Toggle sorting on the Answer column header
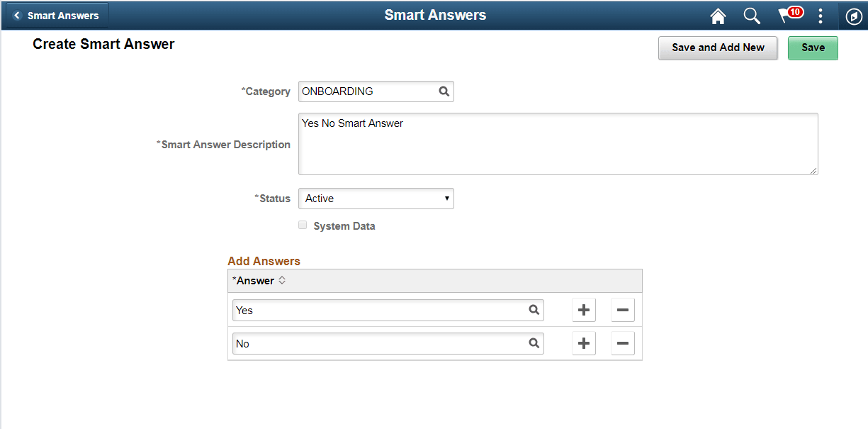 [x=281, y=280]
